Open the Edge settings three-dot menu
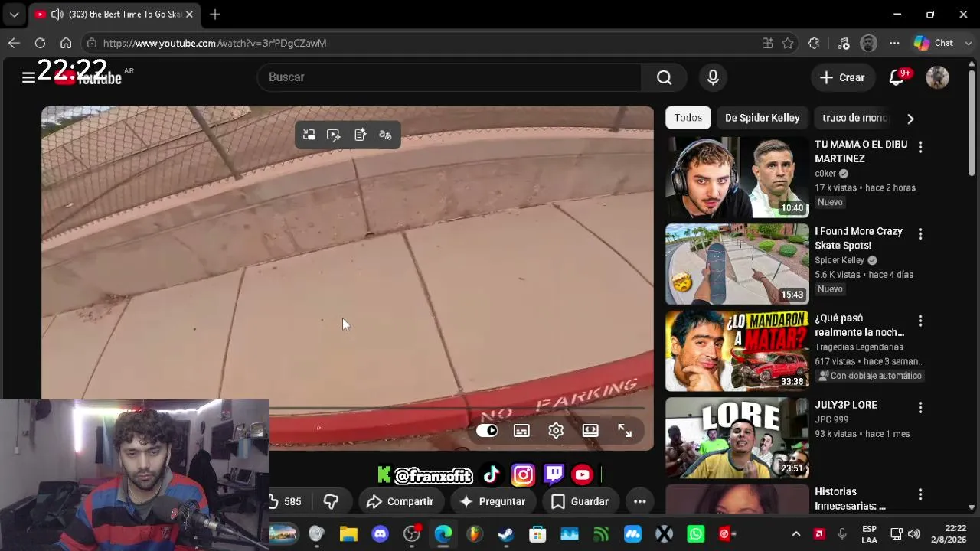The width and height of the screenshot is (980, 551). [894, 43]
